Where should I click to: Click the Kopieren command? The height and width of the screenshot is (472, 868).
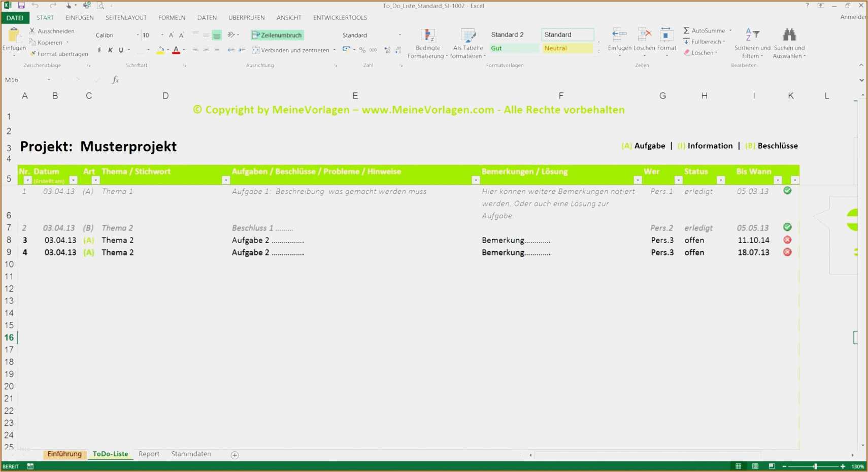coord(49,42)
